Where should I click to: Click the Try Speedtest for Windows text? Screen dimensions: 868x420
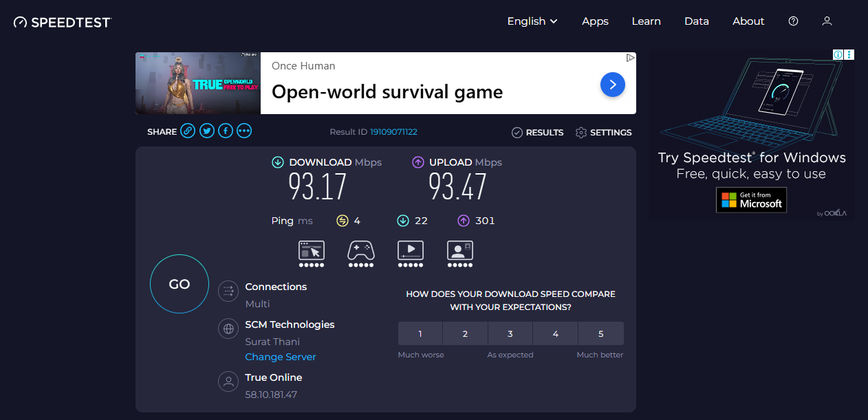(x=752, y=157)
